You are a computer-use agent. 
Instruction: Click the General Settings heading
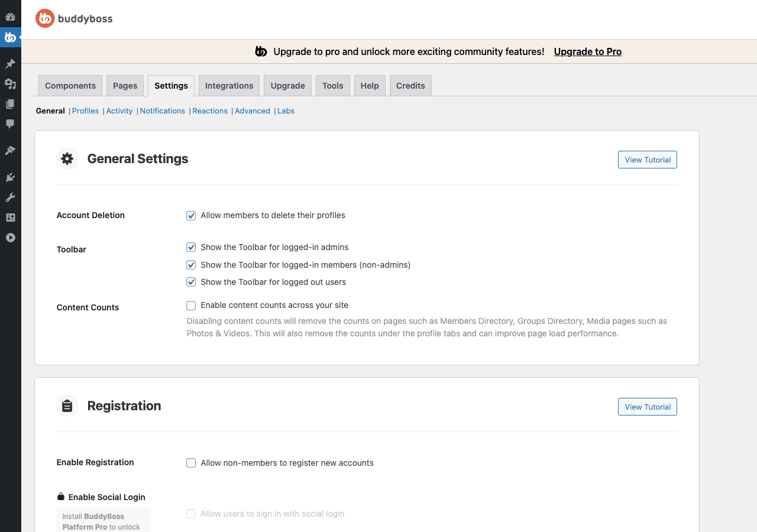coord(138,158)
